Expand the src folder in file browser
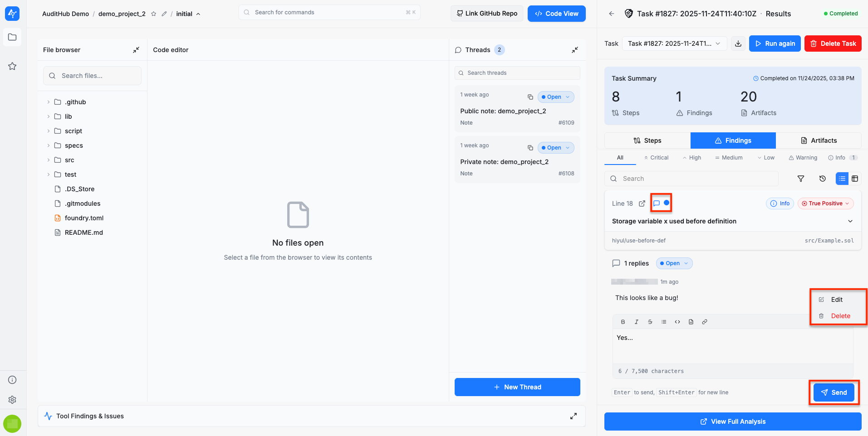 tap(69, 160)
